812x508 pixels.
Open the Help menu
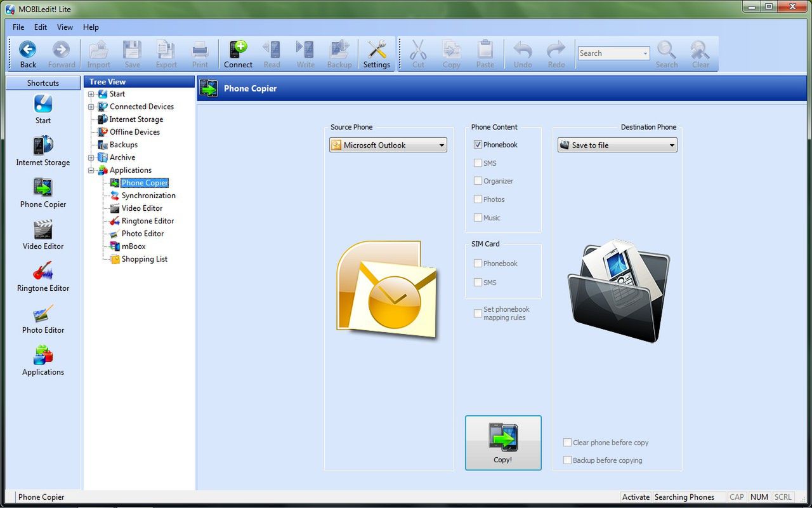pyautogui.click(x=91, y=27)
